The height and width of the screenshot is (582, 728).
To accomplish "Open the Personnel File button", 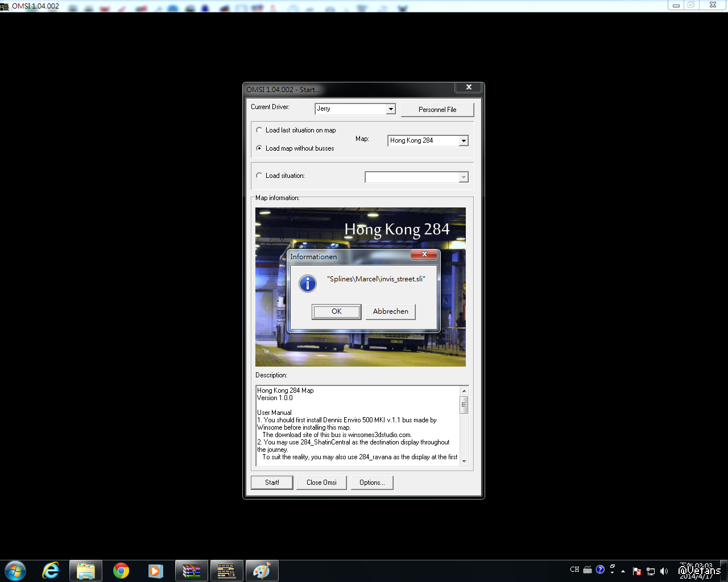I will 437,110.
